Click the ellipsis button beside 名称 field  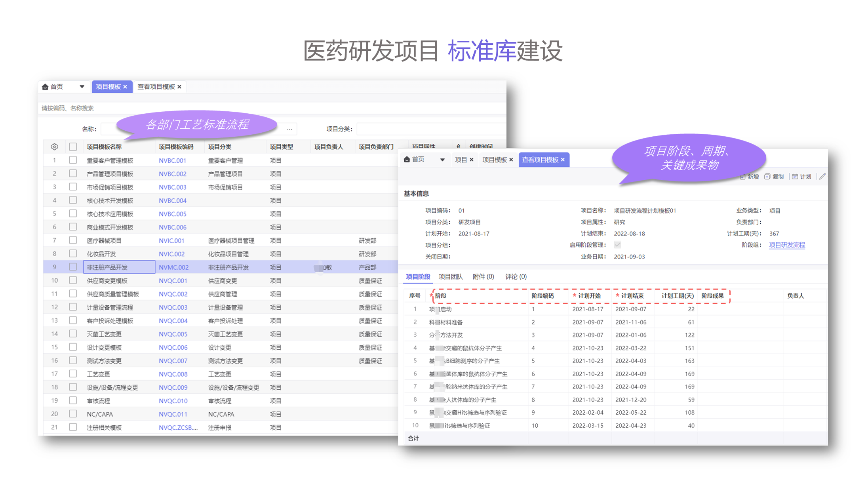pyautogui.click(x=289, y=129)
